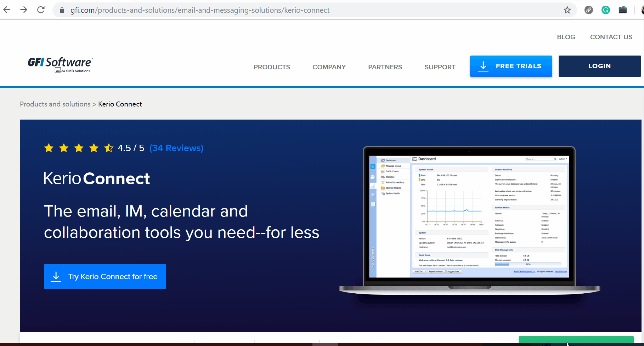Click the half-filled fifth rating star
The width and height of the screenshot is (644, 346).
click(109, 148)
